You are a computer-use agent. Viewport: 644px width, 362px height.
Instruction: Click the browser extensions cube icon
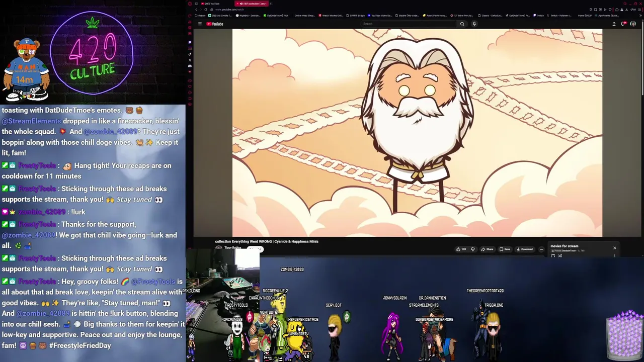[x=617, y=10]
